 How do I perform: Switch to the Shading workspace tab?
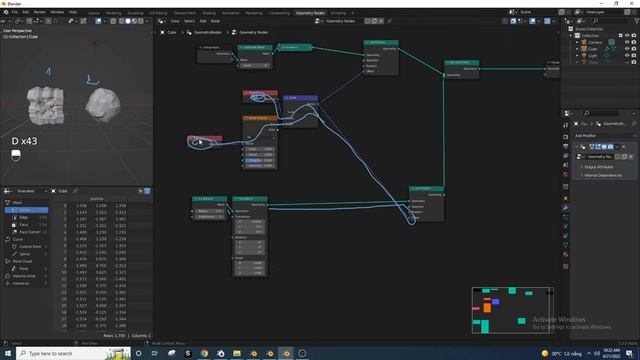click(209, 13)
